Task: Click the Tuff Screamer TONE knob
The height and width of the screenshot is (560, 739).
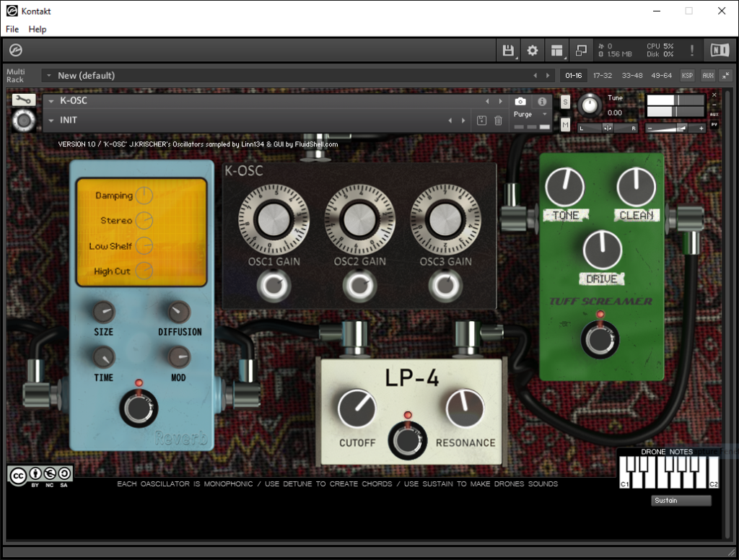Action: coord(564,187)
